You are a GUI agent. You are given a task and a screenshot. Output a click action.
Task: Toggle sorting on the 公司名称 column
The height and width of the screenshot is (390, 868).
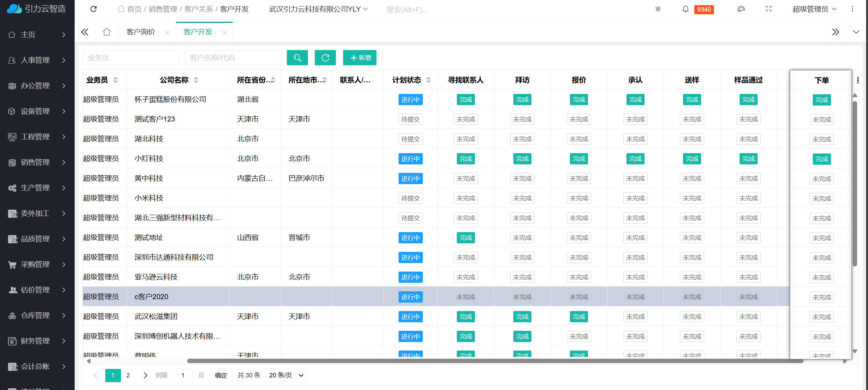pos(195,80)
